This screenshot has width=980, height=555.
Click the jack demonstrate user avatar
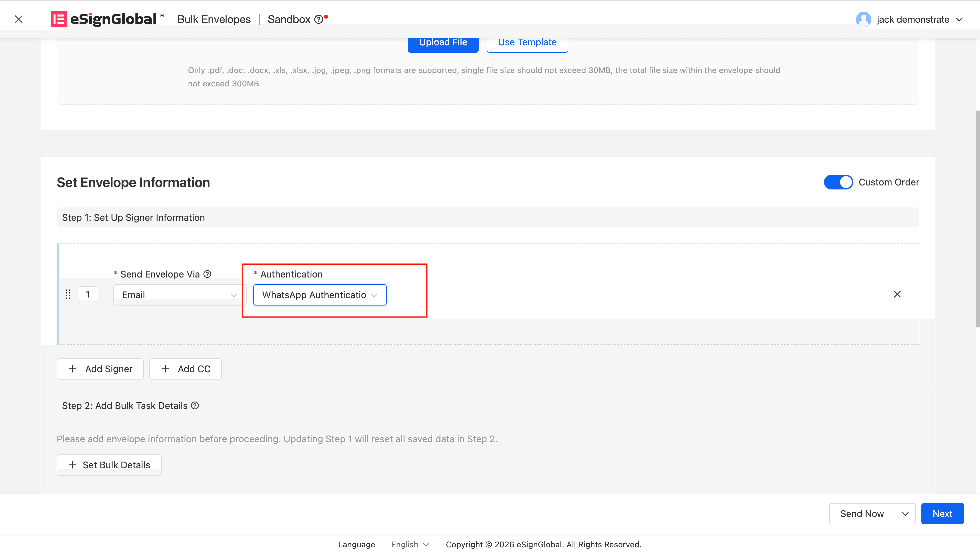[x=863, y=19]
